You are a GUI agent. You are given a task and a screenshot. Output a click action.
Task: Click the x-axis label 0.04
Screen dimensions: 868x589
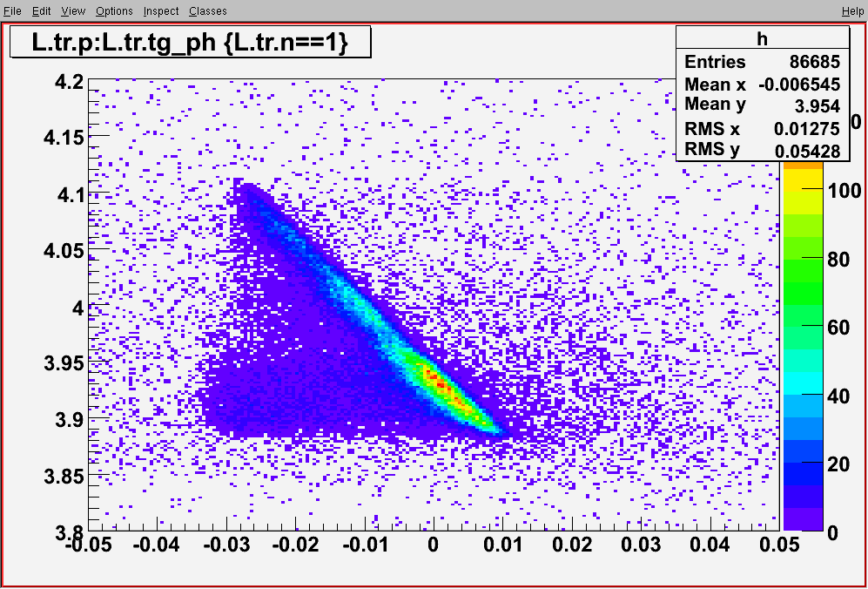click(x=711, y=545)
